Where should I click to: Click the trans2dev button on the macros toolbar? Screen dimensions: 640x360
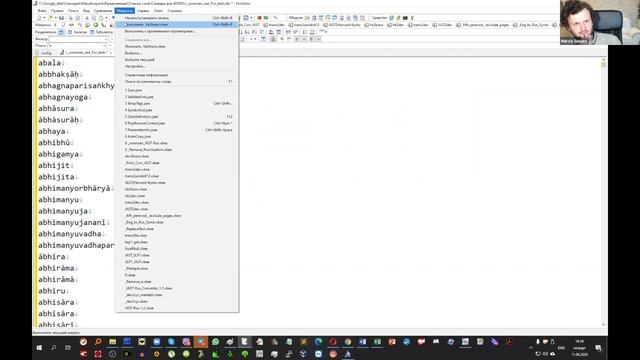(x=418, y=25)
